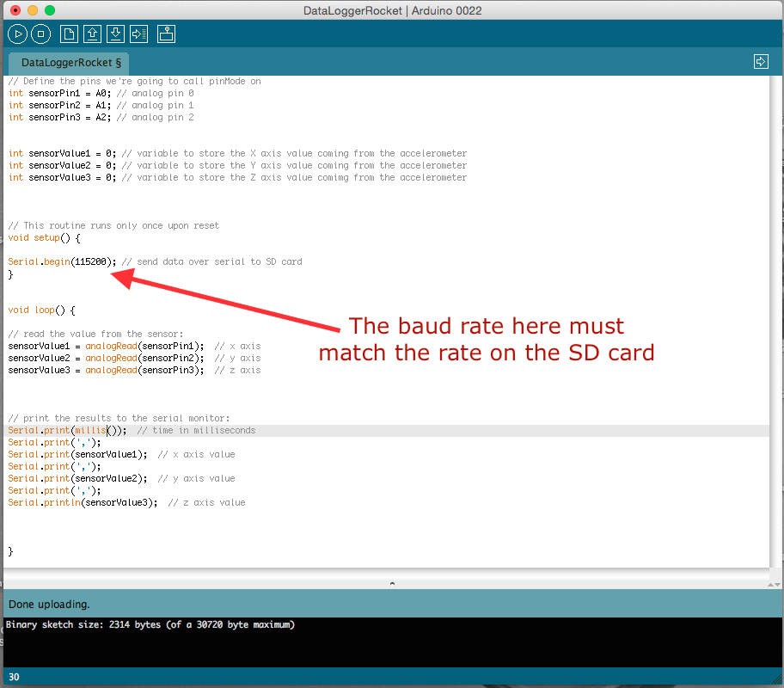Click the "int sensorValue2 = 0;" declaration

pos(63,165)
